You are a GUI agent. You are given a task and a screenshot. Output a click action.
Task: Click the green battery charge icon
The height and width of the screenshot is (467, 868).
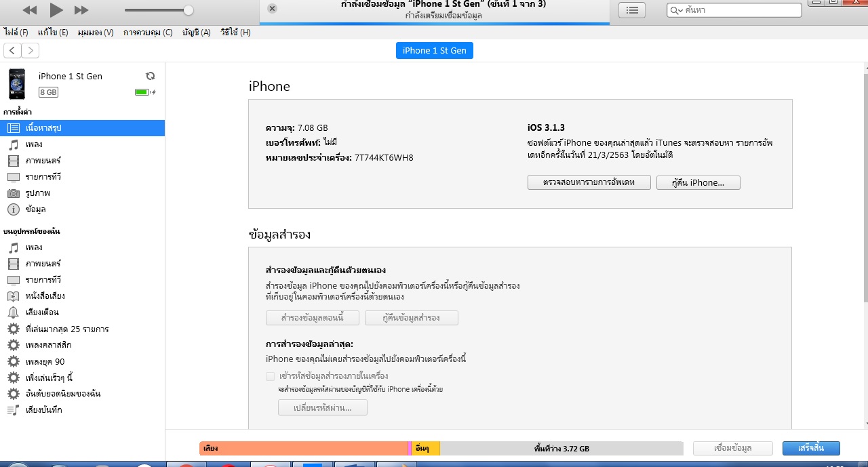pyautogui.click(x=145, y=92)
